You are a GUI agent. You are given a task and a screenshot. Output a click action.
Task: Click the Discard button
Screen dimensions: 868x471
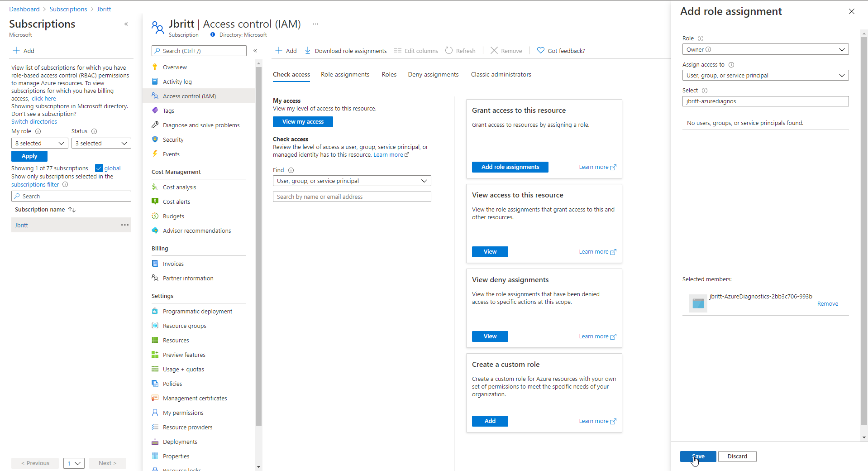(x=737, y=457)
